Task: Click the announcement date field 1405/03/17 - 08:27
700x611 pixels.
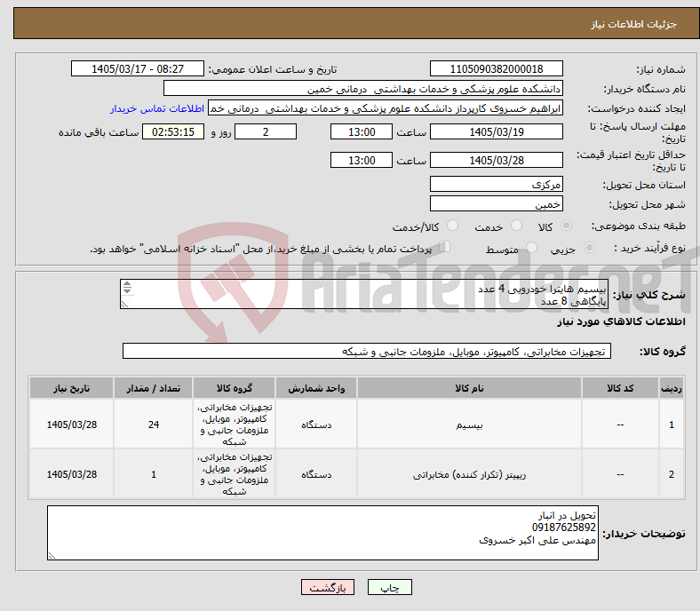Action: tap(138, 68)
